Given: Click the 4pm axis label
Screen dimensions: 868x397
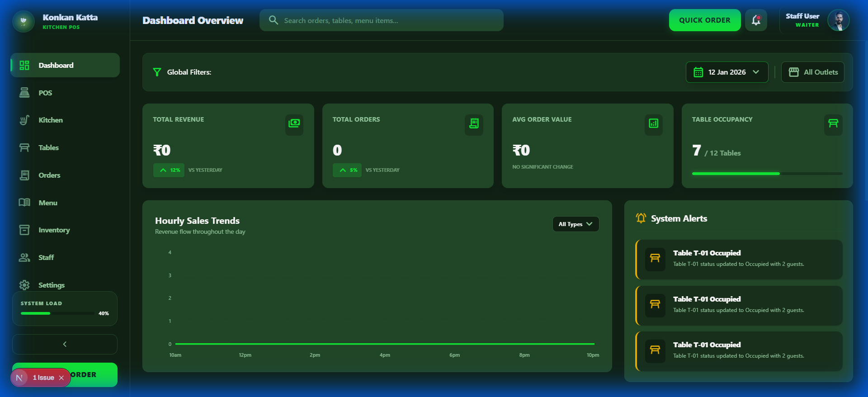Looking at the screenshot, I should tap(385, 355).
